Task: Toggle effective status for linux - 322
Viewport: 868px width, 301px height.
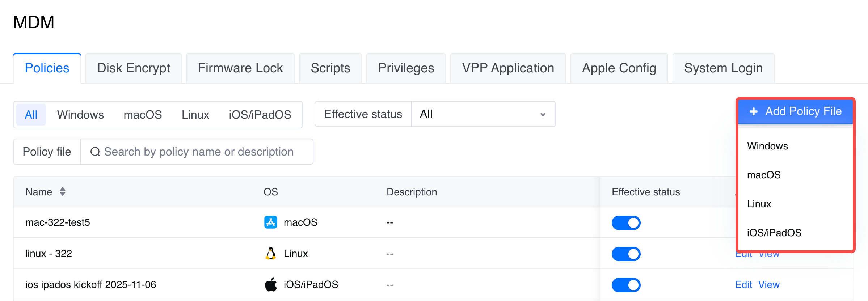Action: click(626, 254)
